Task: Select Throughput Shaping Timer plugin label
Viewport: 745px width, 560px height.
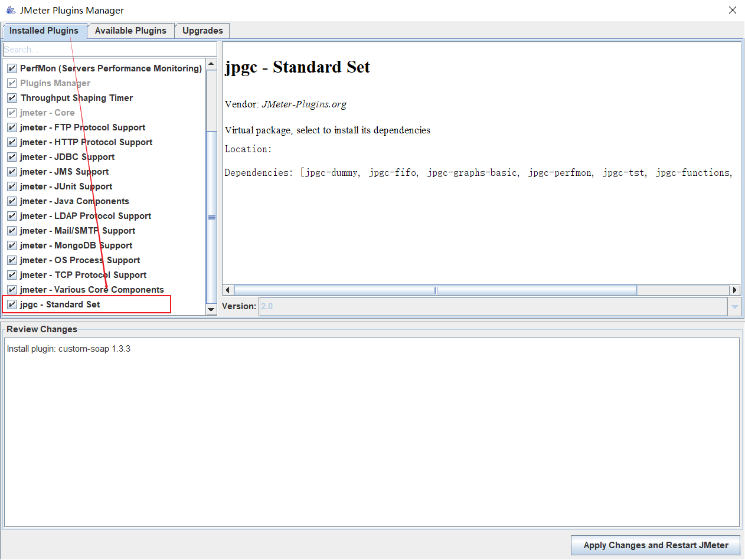Action: [77, 98]
